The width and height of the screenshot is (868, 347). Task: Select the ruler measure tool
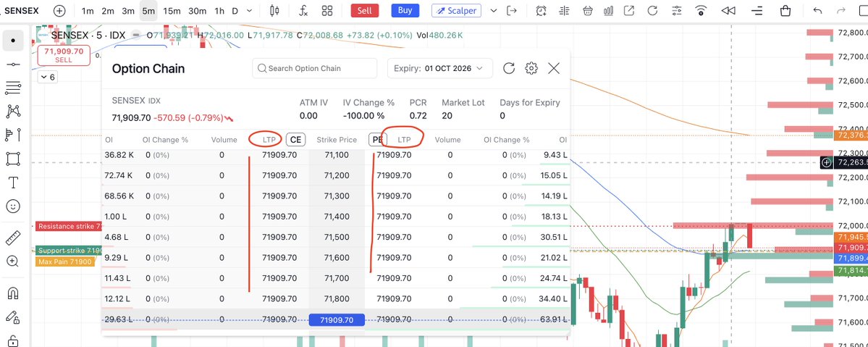pos(13,237)
